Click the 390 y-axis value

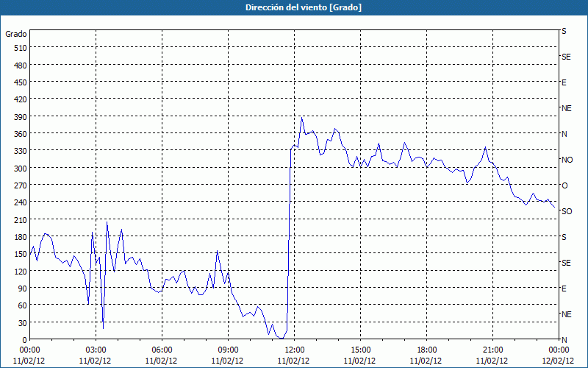pos(21,117)
